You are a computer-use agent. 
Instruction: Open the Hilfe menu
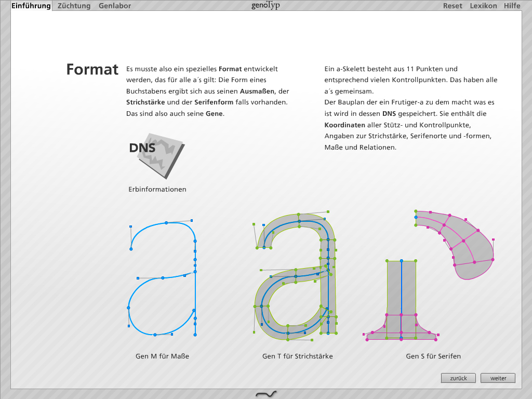512,6
